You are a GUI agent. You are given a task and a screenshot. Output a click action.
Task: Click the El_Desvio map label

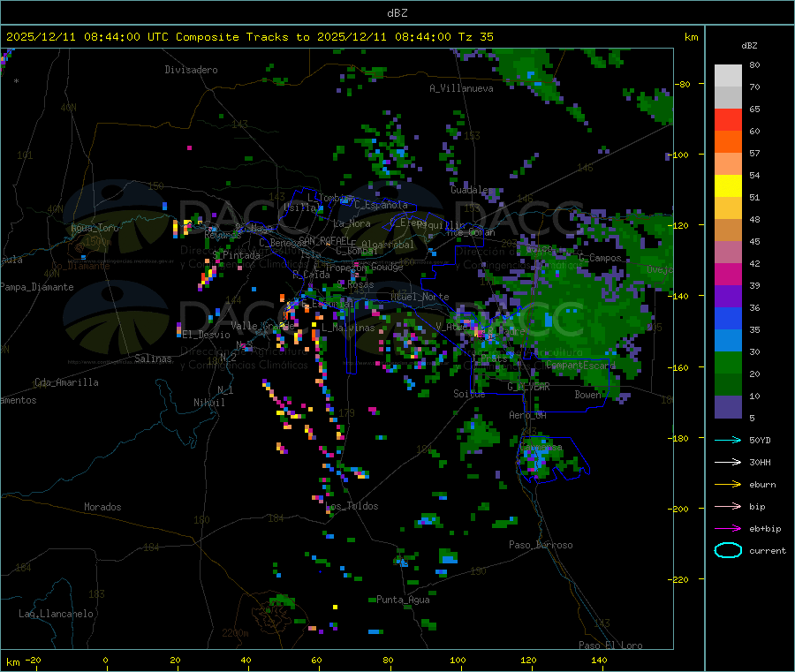[x=207, y=335]
